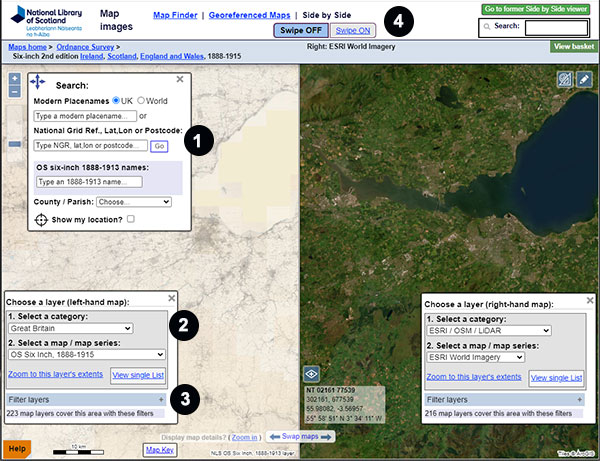Image resolution: width=600 pixels, height=461 pixels.
Task: Open the County / Parish dropdown
Action: pos(134,202)
